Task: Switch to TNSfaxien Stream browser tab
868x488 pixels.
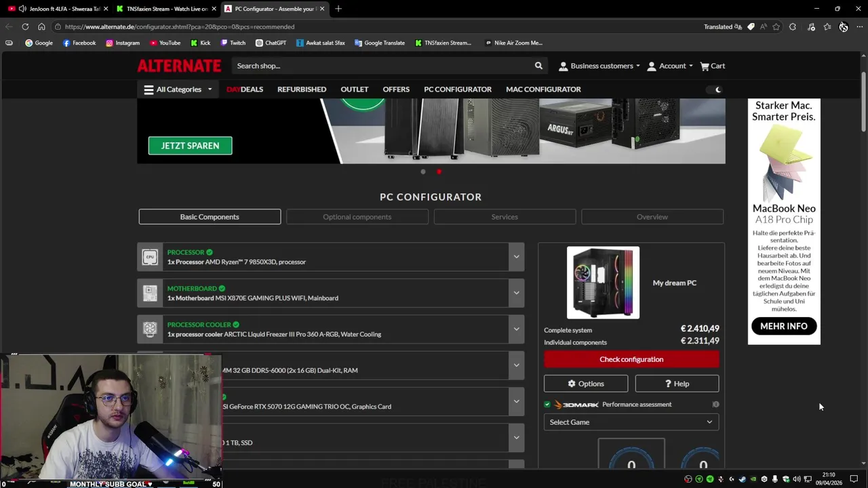Action: click(167, 9)
